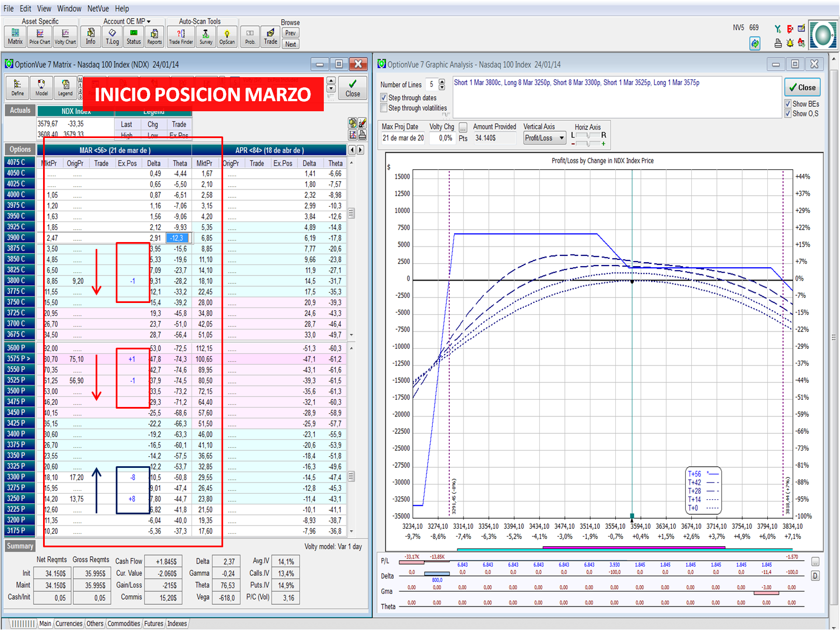
Task: Open the View menu
Action: 44,8
